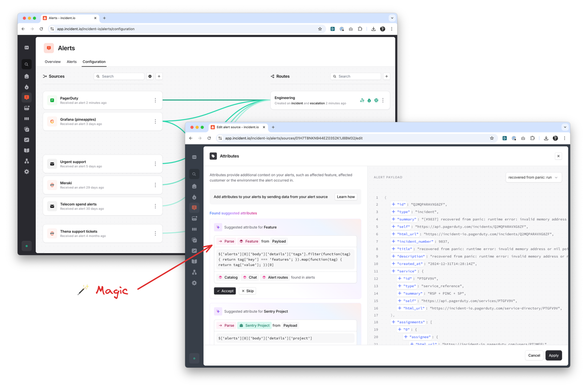Click the plus next to "assignments" in the payload
Viewport: 588px width, 390px height.
[x=393, y=322]
